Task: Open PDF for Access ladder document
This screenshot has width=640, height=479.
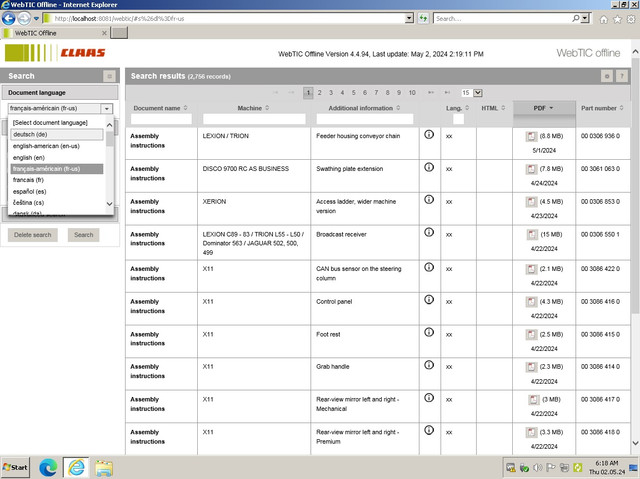Action: tap(531, 202)
